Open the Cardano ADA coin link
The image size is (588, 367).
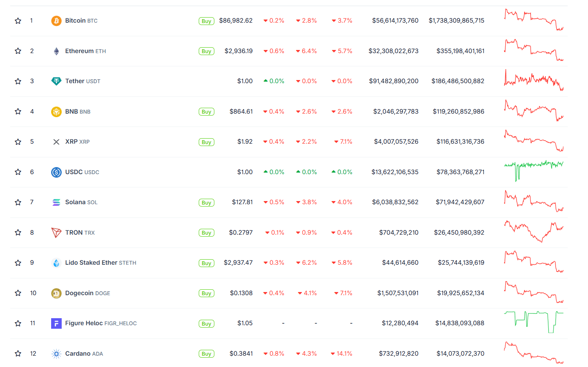point(84,354)
